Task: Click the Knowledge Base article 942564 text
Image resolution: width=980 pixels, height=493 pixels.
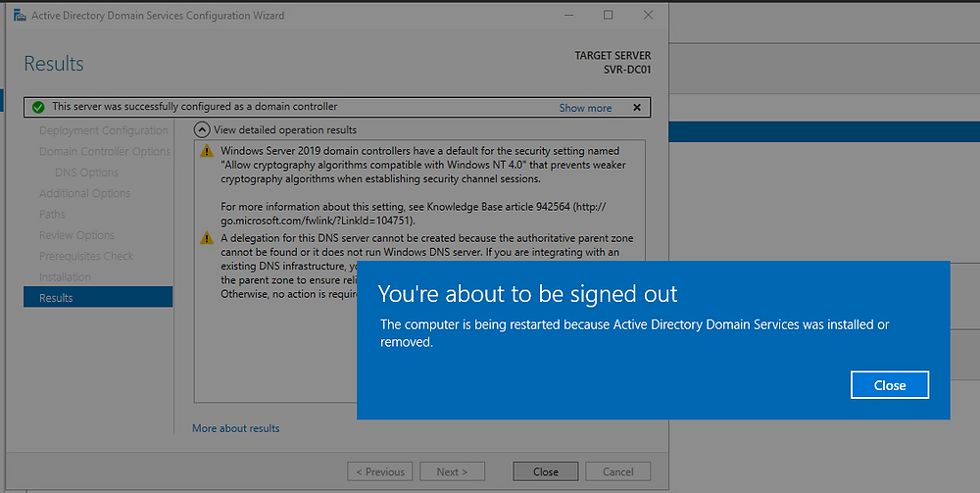Action: tap(499, 206)
